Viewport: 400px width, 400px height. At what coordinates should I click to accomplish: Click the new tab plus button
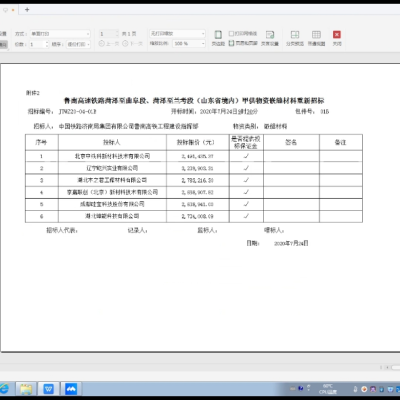[27, 10]
